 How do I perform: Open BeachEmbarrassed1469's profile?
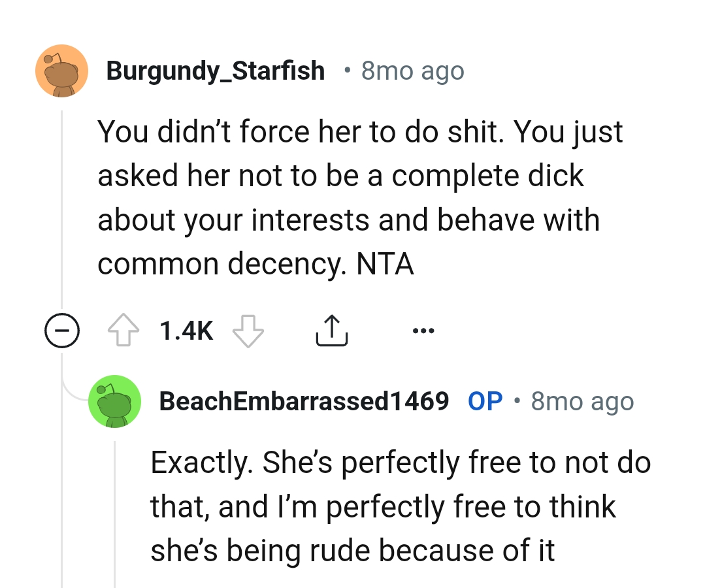point(304,400)
